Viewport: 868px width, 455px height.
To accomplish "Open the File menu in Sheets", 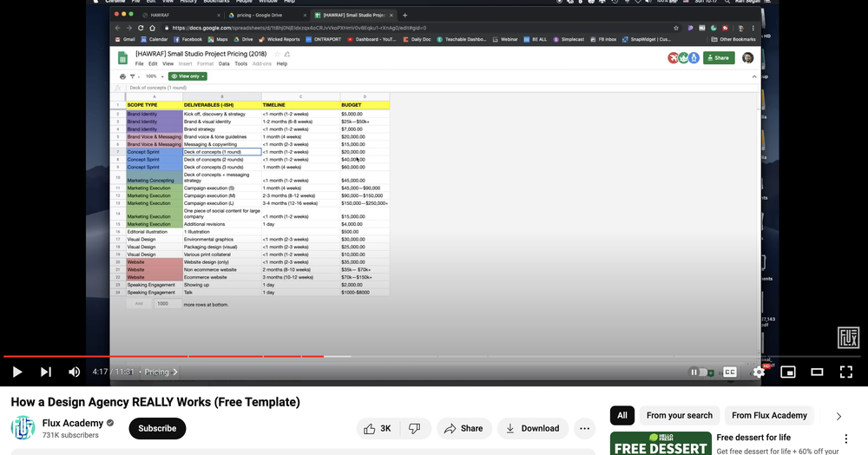I will point(140,63).
